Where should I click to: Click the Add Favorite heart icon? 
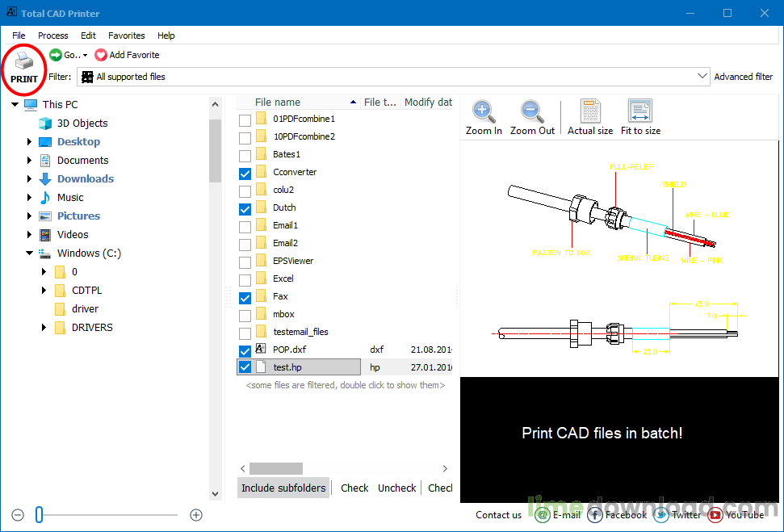[100, 55]
